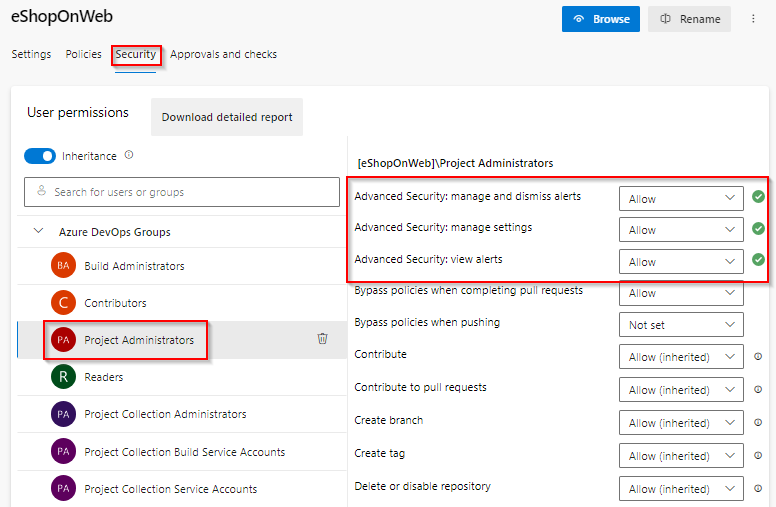This screenshot has width=776, height=507.
Task: Click the Build Administrators BA avatar
Action: coord(63,265)
